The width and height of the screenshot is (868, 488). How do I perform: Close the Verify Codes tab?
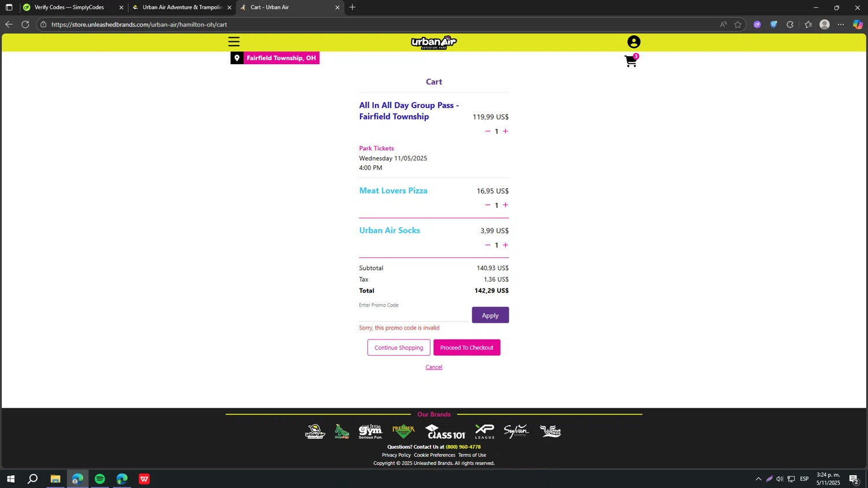(x=121, y=8)
